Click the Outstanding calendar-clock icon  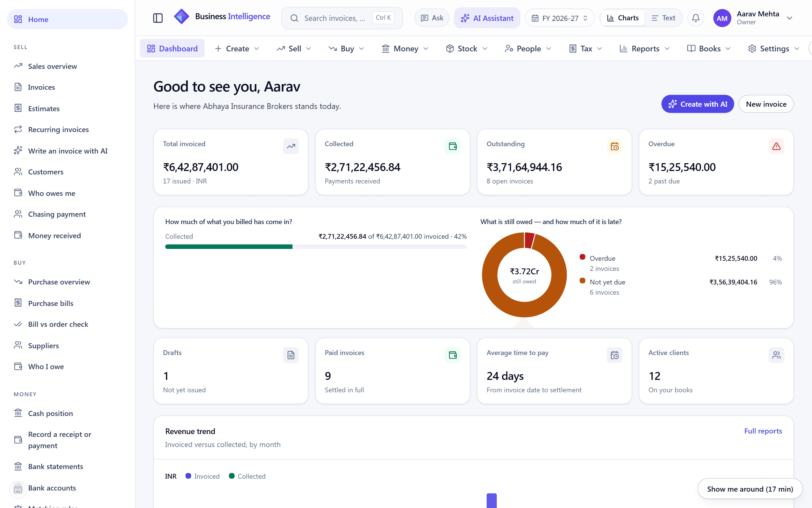pyautogui.click(x=614, y=146)
